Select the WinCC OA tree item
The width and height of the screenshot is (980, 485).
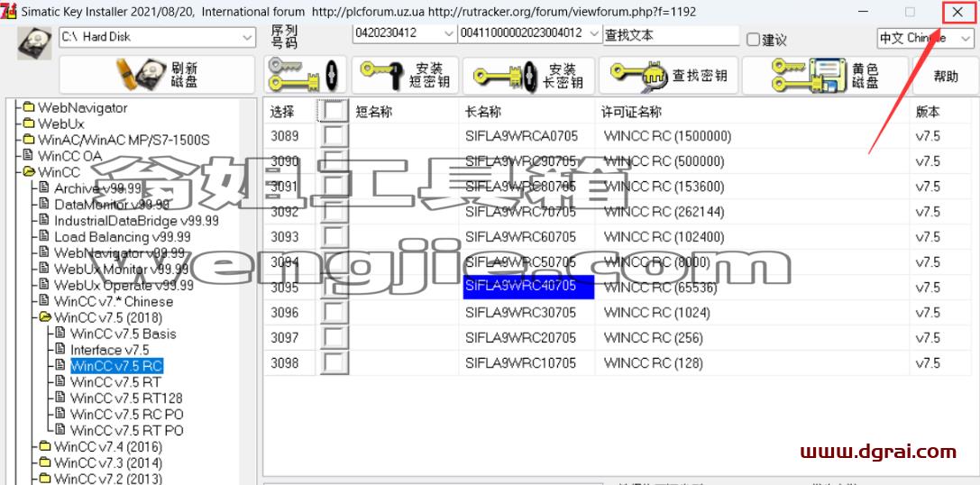(x=69, y=156)
